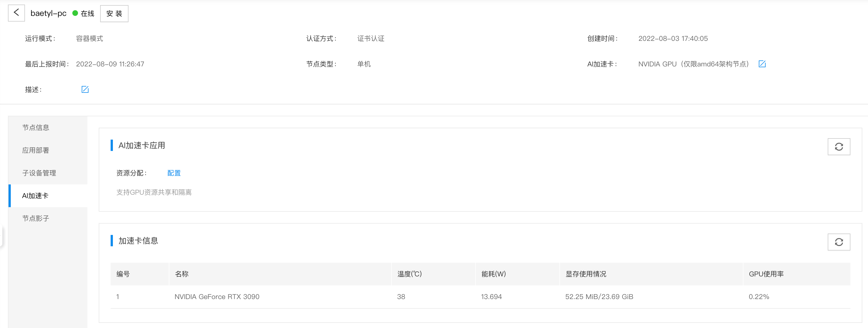This screenshot has width=868, height=328.
Task: Click the 支持GPU资源共享和隔离 hint text
Action: click(154, 192)
